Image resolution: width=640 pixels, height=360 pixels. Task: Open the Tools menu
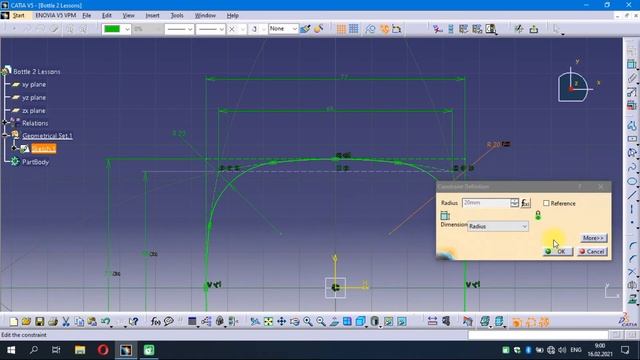[x=177, y=16]
